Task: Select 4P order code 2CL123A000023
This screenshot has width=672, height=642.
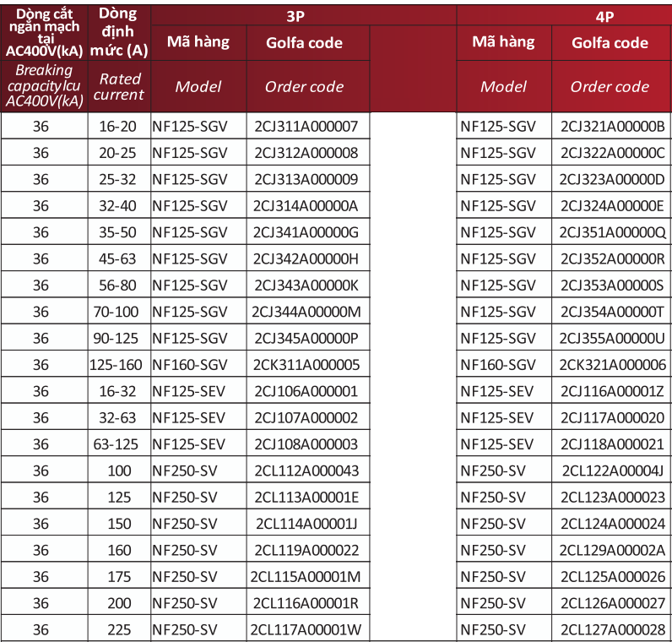Action: point(613,498)
